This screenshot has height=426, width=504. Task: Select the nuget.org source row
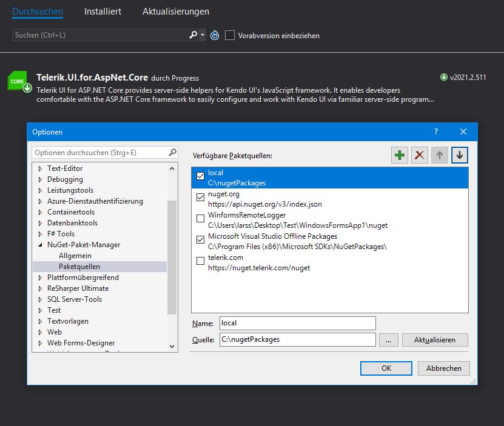[x=330, y=199]
